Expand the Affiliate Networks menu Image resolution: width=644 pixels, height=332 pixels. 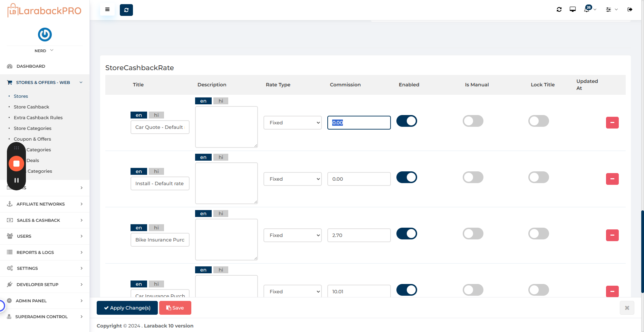click(45, 204)
